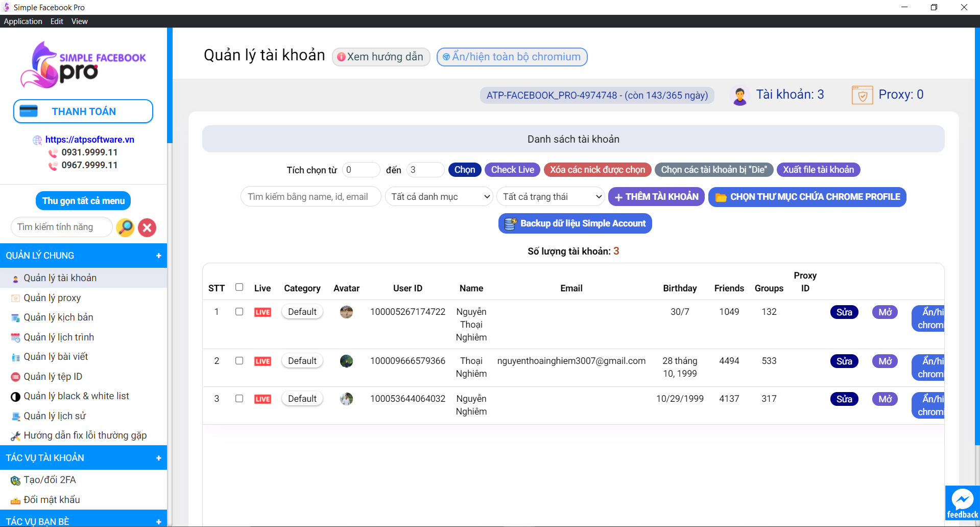Click the THANH TOÁN button
980x527 pixels.
(83, 111)
